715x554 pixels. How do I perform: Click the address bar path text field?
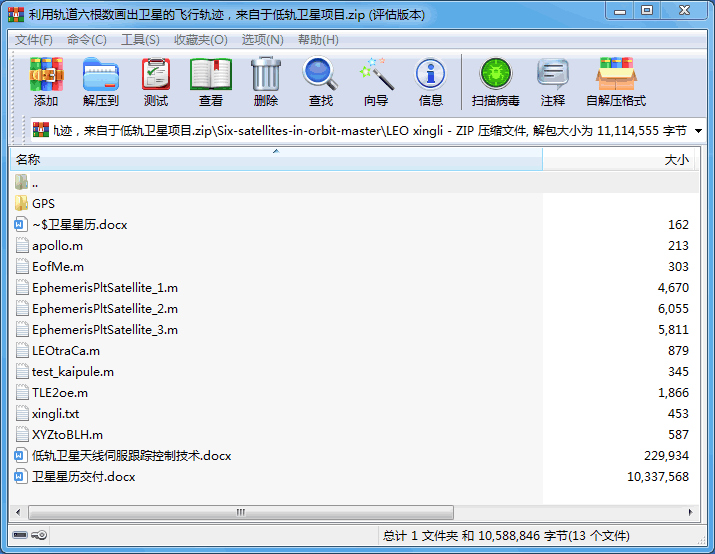tap(369, 131)
